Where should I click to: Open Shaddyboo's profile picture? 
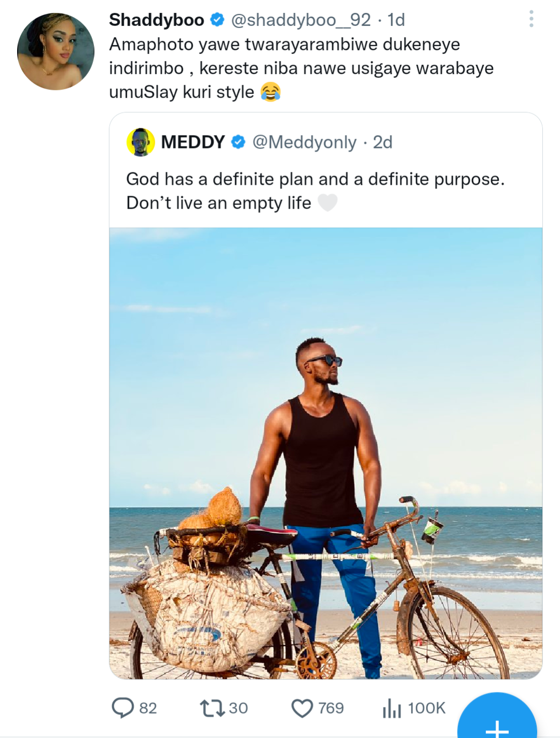pos(56,51)
